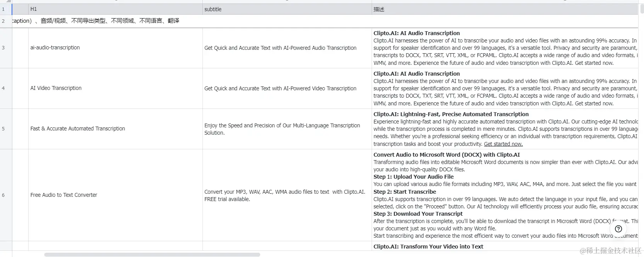The height and width of the screenshot is (257, 644).
Task: Select the subtitle cell about AI-Powered Video Transcription
Action: click(x=287, y=88)
